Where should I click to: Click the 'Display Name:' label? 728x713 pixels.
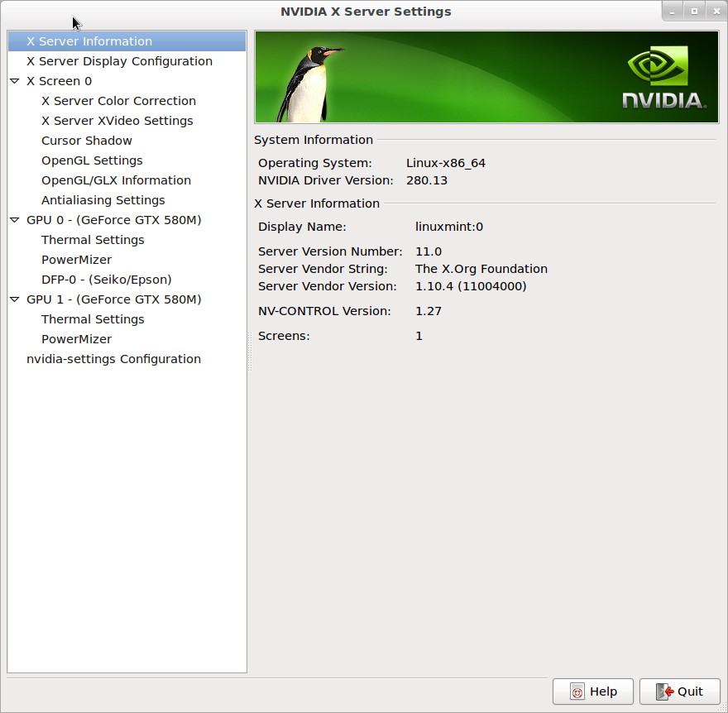click(x=302, y=227)
